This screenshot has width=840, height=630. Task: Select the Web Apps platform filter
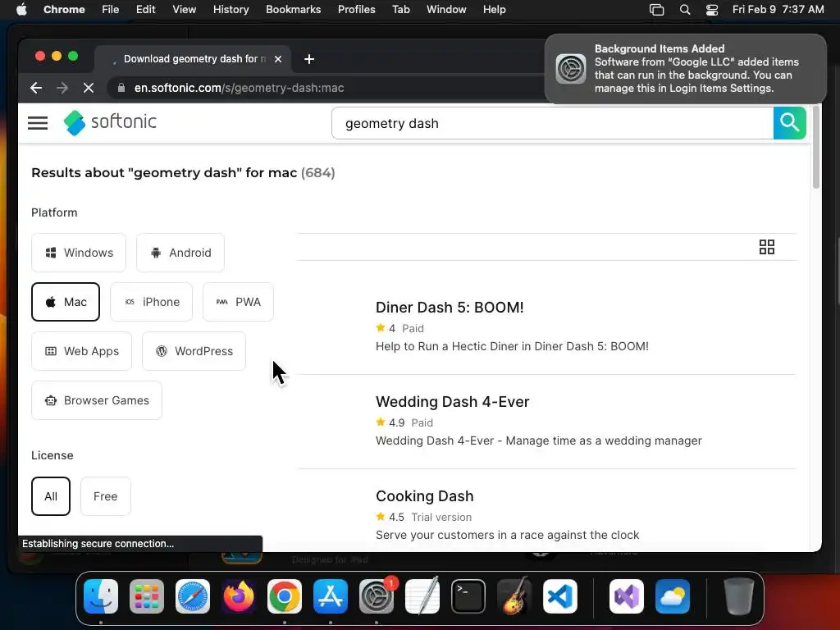pyautogui.click(x=81, y=351)
